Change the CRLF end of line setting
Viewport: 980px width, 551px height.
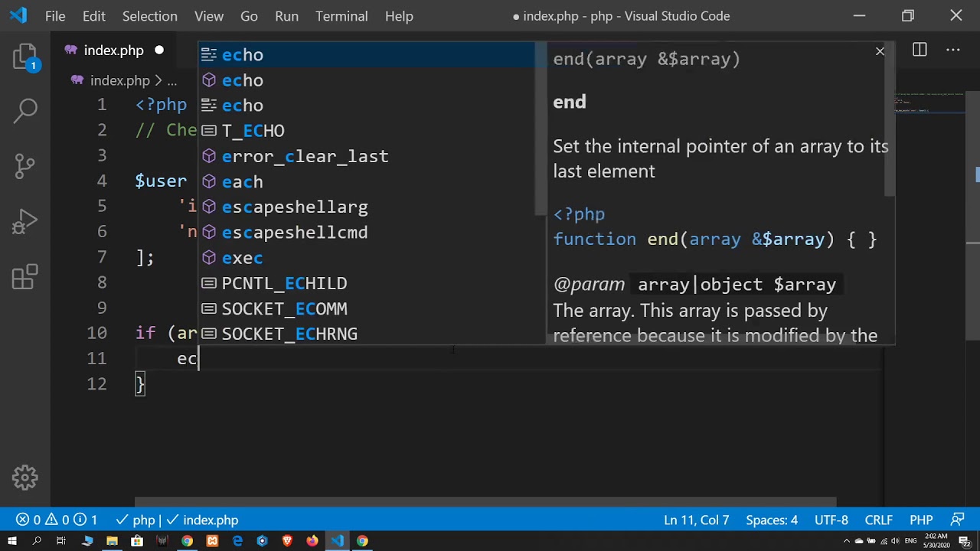click(879, 520)
